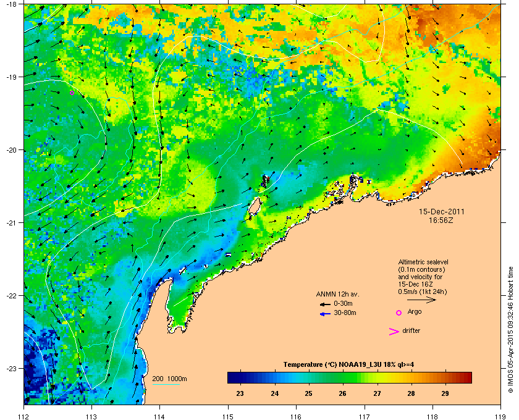Click the colorbar tick label 25
The height and width of the screenshot is (420, 519).
pos(308,393)
